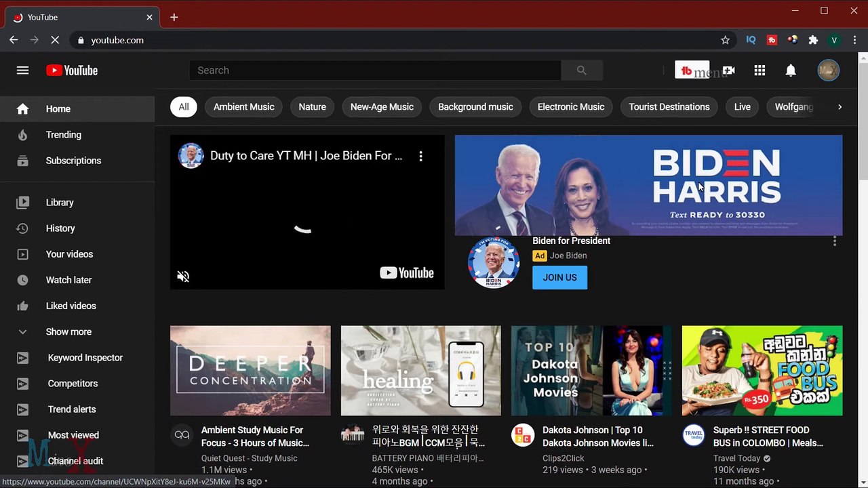Open the Quiet Quest channel avatar
The height and width of the screenshot is (488, 868).
point(182,435)
